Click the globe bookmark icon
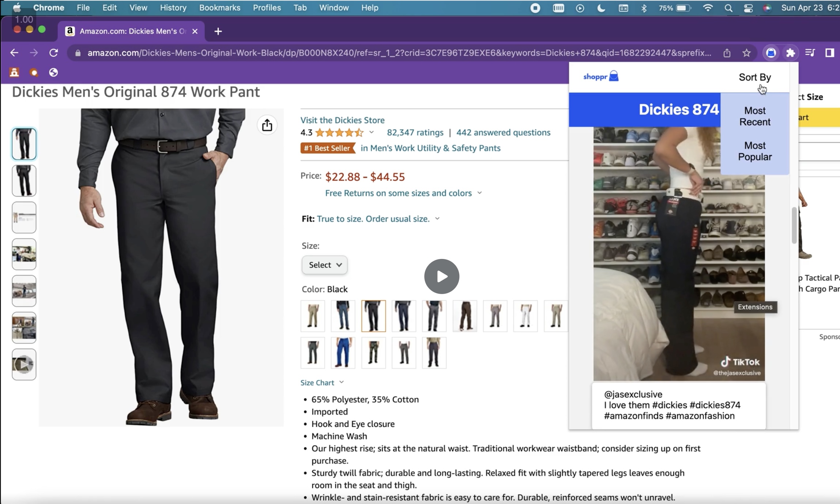Viewport: 840px width, 504px height. click(x=53, y=72)
